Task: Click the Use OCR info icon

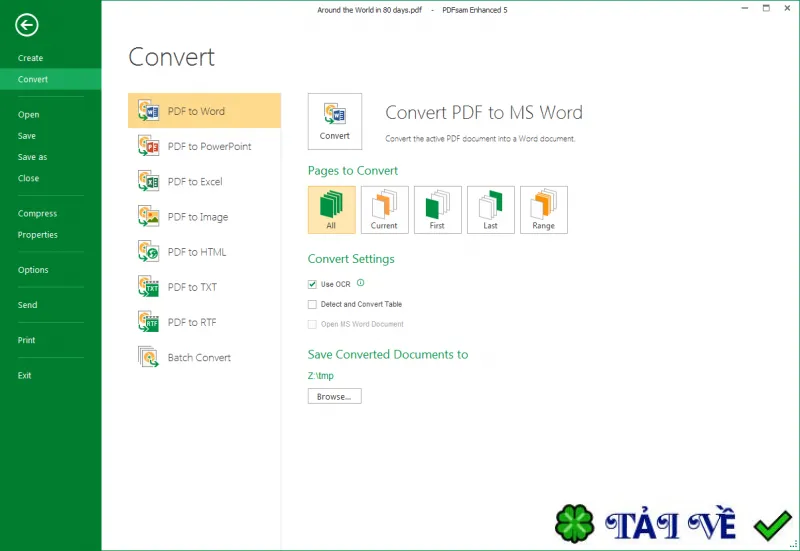Action: (x=360, y=283)
